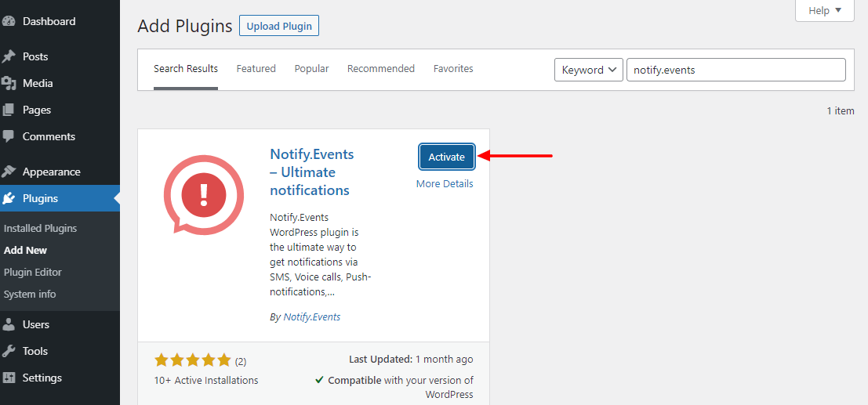The width and height of the screenshot is (868, 405).
Task: Go to Installed Plugins submenu
Action: click(x=41, y=229)
